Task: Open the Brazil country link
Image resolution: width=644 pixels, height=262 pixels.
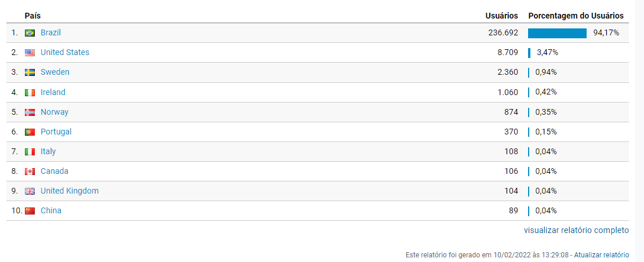Action: [x=50, y=33]
